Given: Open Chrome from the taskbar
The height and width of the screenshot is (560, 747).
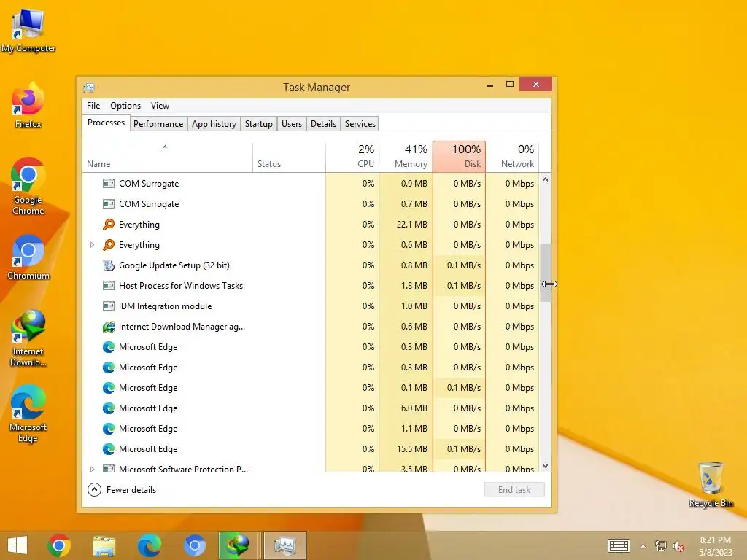Looking at the screenshot, I should click(x=59, y=545).
